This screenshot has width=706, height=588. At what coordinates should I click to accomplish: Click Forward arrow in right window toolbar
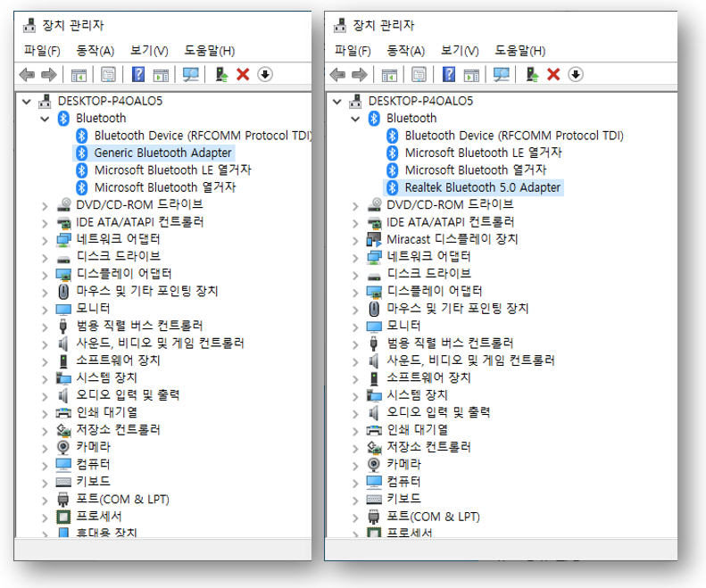[360, 74]
